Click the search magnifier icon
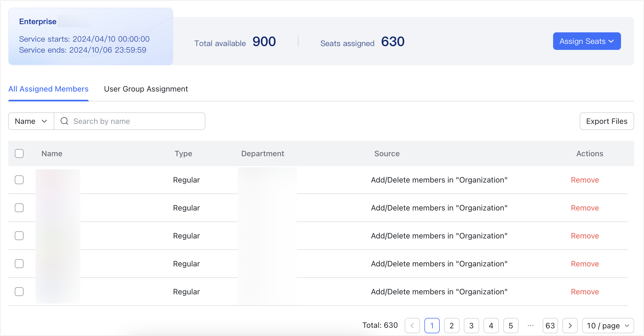 [64, 121]
